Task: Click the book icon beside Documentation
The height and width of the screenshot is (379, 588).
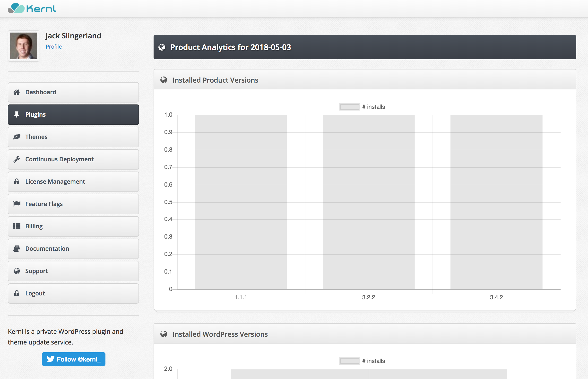Action: point(17,249)
